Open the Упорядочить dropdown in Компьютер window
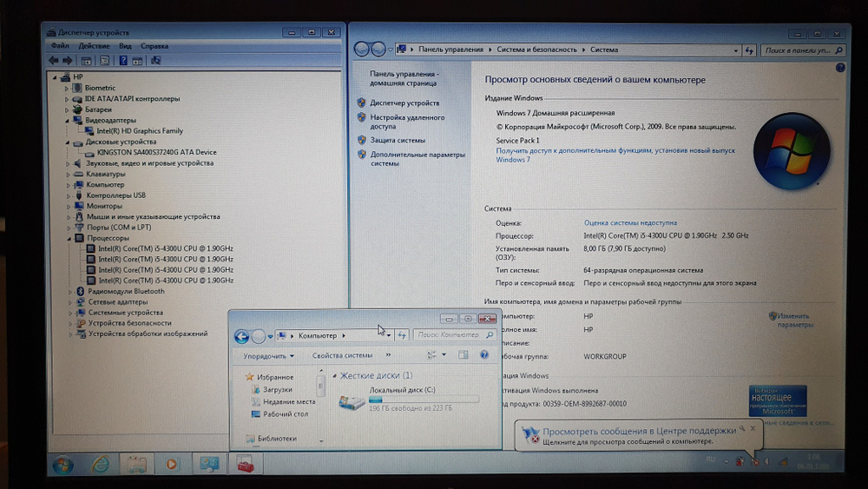This screenshot has height=489, width=868. point(268,355)
